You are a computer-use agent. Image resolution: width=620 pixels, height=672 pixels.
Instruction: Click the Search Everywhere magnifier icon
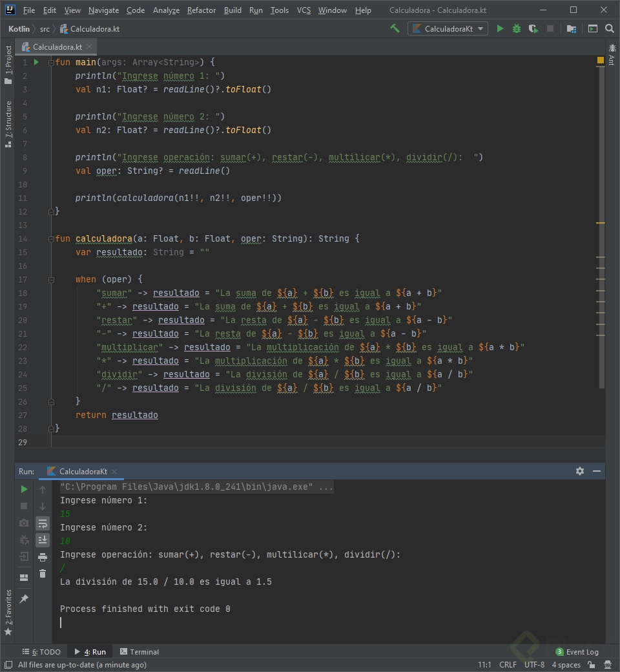[x=610, y=28]
